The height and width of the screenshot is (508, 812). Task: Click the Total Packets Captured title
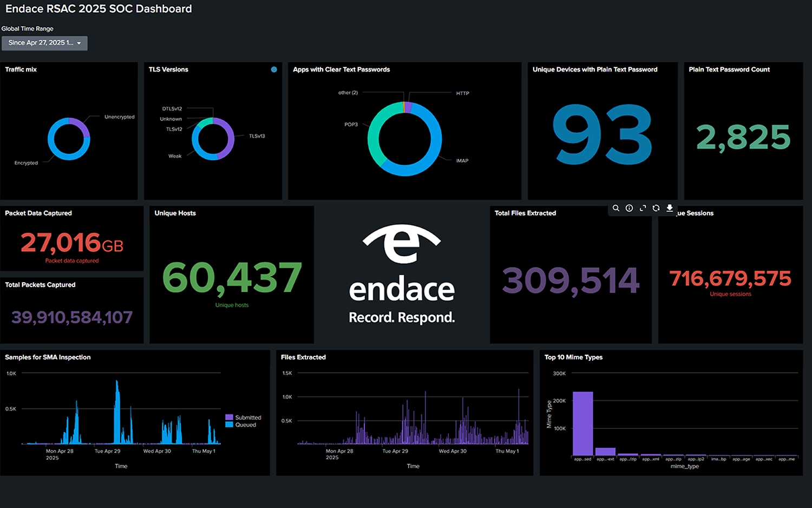[x=40, y=285]
